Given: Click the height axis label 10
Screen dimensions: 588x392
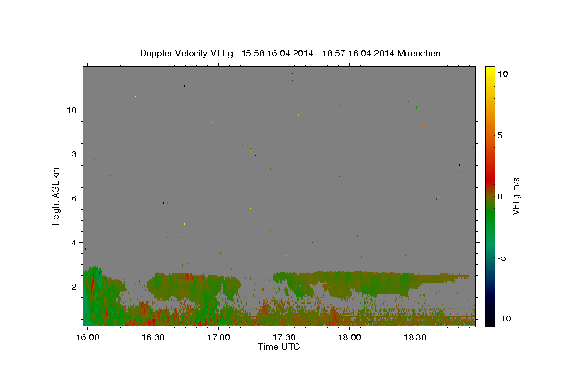Looking at the screenshot, I should point(72,110).
